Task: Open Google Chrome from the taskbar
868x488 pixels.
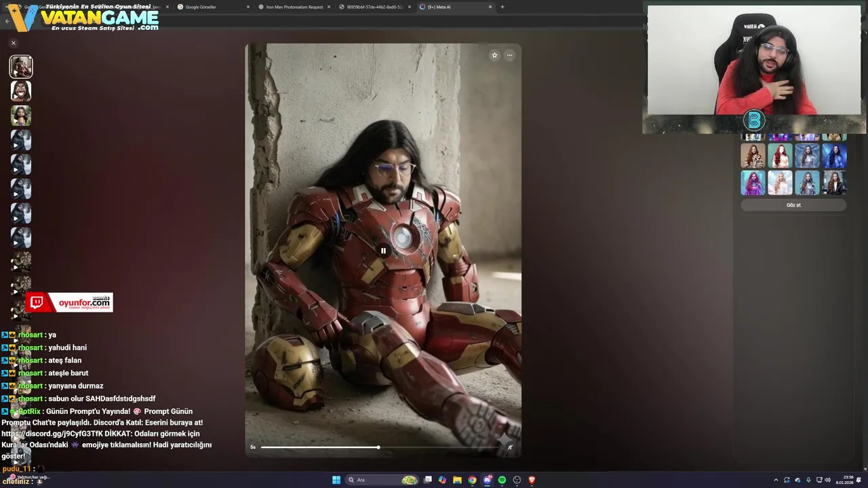Action: coord(473,480)
